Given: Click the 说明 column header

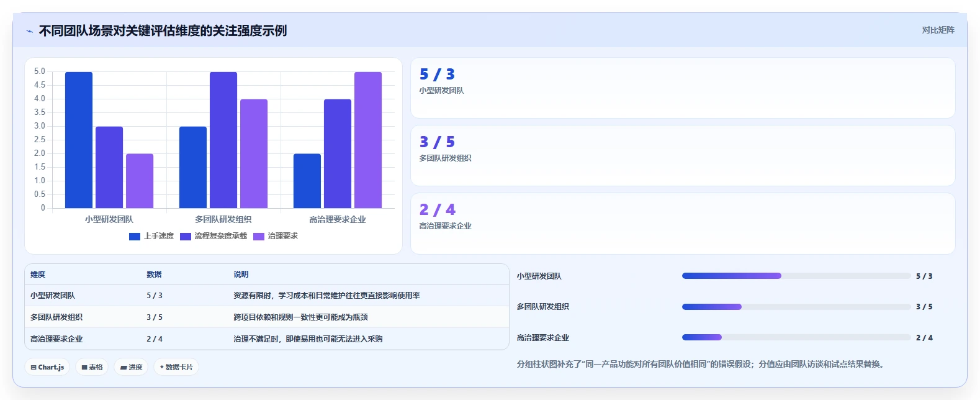Looking at the screenshot, I should [x=241, y=275].
